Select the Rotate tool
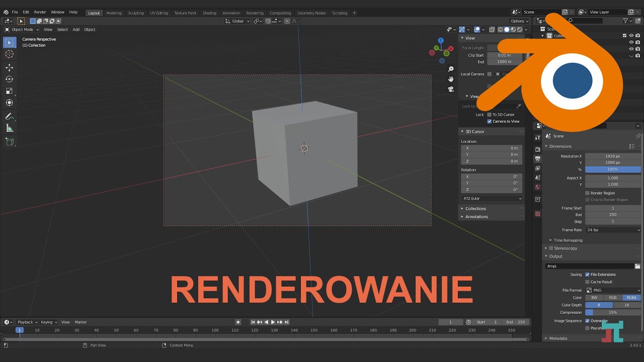The height and width of the screenshot is (362, 644). click(9, 79)
